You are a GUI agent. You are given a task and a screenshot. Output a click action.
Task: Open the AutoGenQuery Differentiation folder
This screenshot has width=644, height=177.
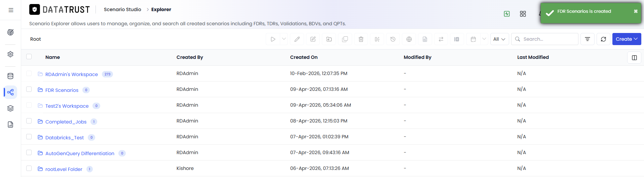(x=80, y=153)
